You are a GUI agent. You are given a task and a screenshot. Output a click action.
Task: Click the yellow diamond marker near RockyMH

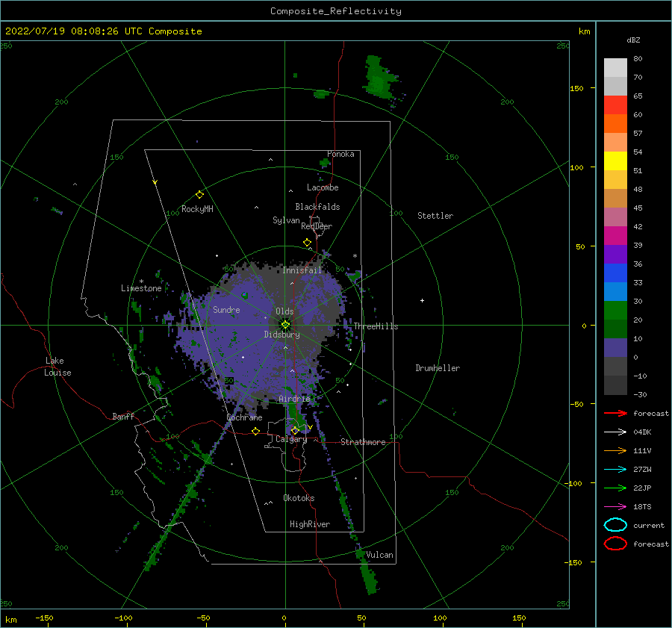pos(199,195)
